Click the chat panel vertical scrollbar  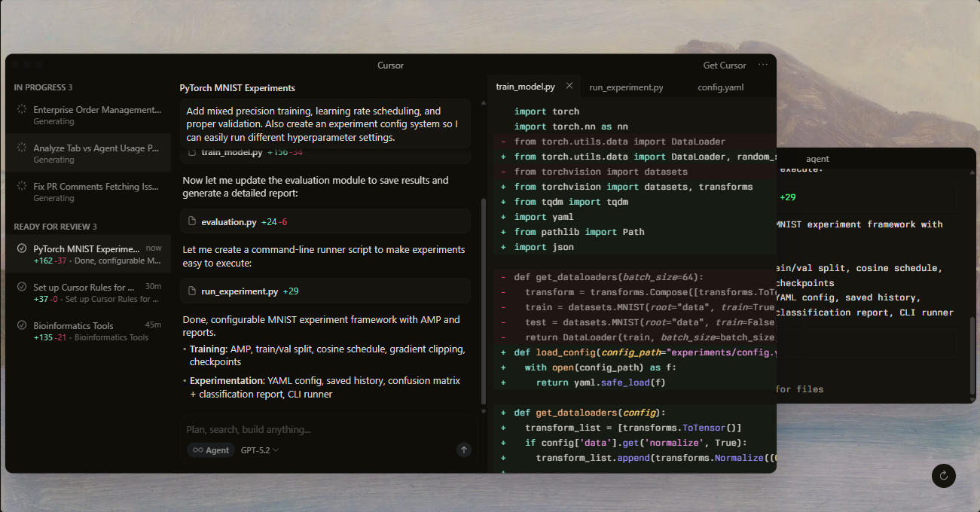[x=484, y=301]
